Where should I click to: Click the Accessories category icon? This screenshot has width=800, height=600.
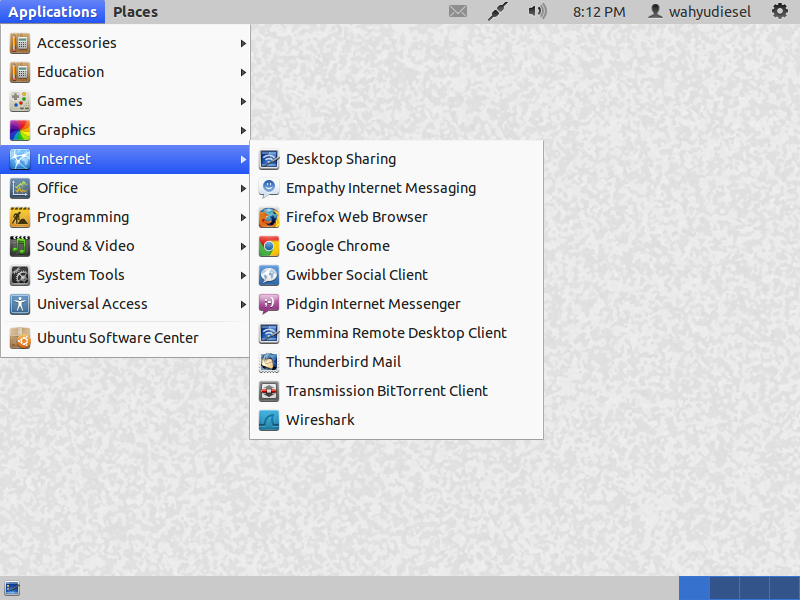tap(20, 43)
